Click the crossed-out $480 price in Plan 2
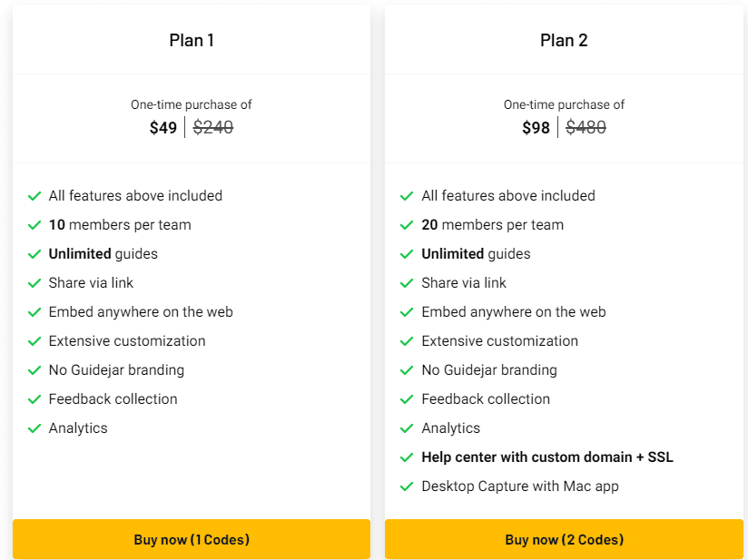The width and height of the screenshot is (748, 560). pos(586,128)
